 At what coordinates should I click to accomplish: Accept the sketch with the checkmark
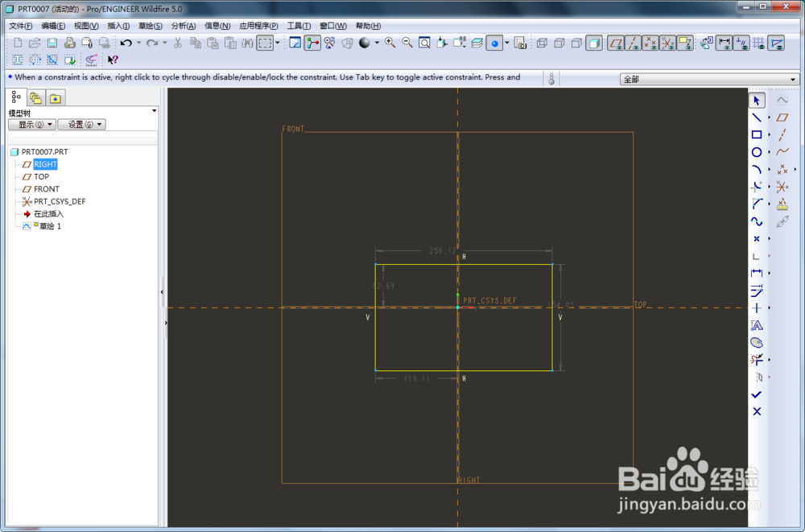(756, 394)
